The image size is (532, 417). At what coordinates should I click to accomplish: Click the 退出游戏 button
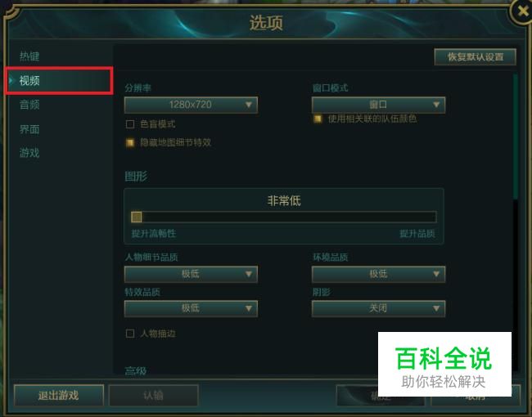click(x=59, y=395)
